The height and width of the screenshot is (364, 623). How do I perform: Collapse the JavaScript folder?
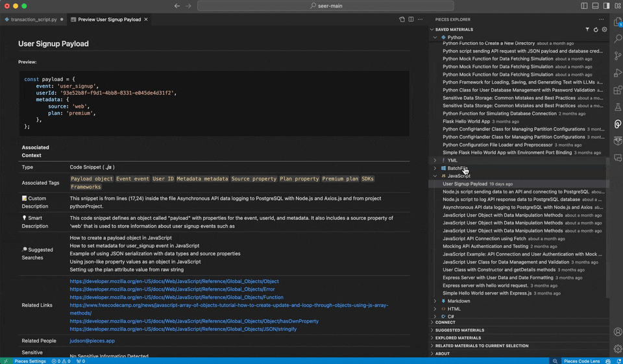(x=435, y=176)
